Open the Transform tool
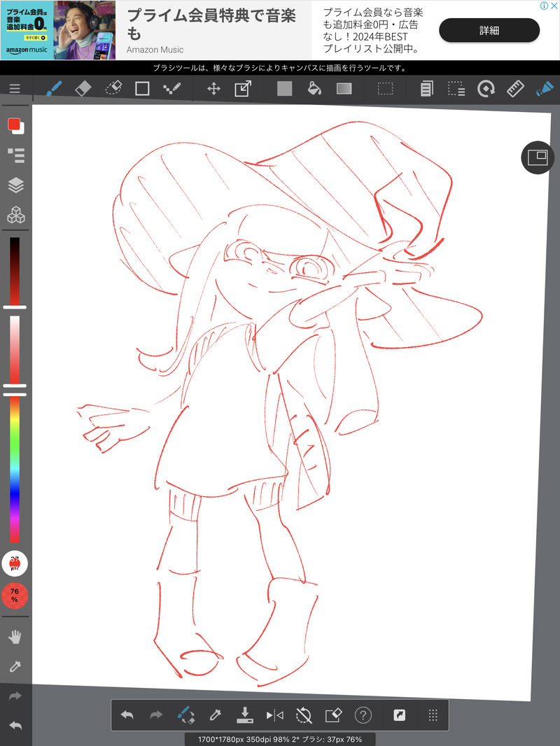The image size is (560, 746). click(243, 88)
